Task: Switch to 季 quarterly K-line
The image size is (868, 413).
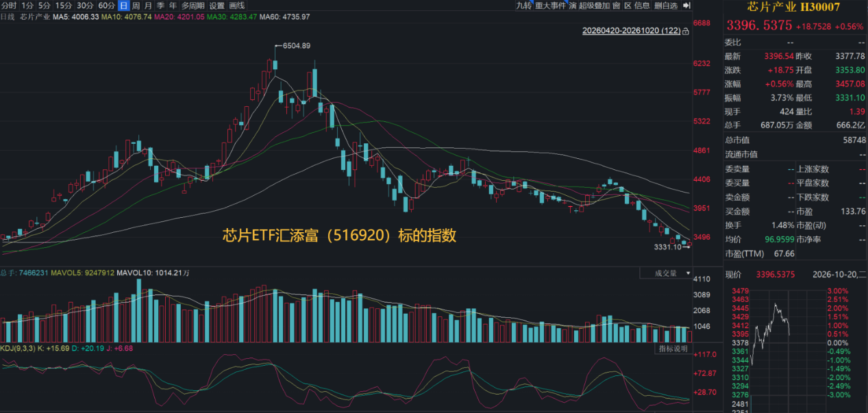Action: 160,5
